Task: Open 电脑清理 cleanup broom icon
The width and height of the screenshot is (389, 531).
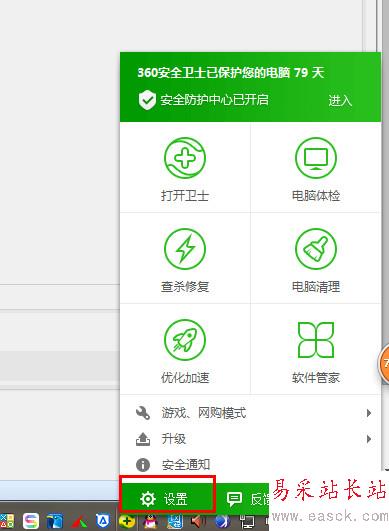Action: pos(316,249)
